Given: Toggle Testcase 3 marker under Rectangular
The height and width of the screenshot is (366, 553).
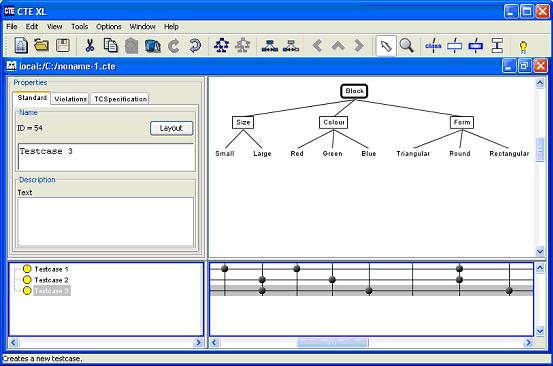Looking at the screenshot, I should click(x=509, y=291).
